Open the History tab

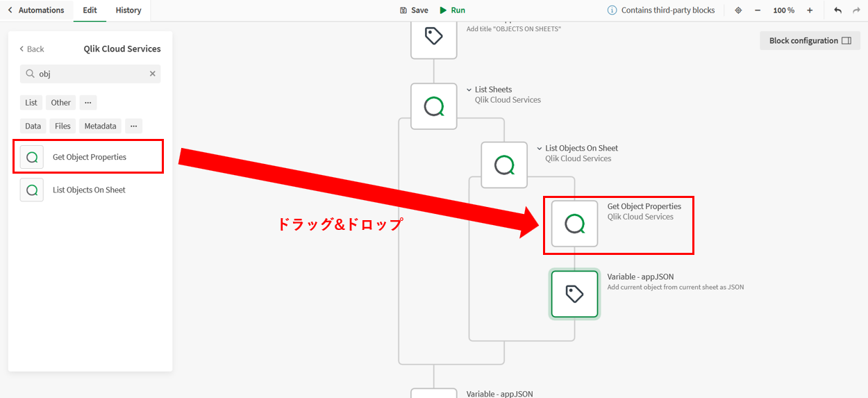point(128,10)
